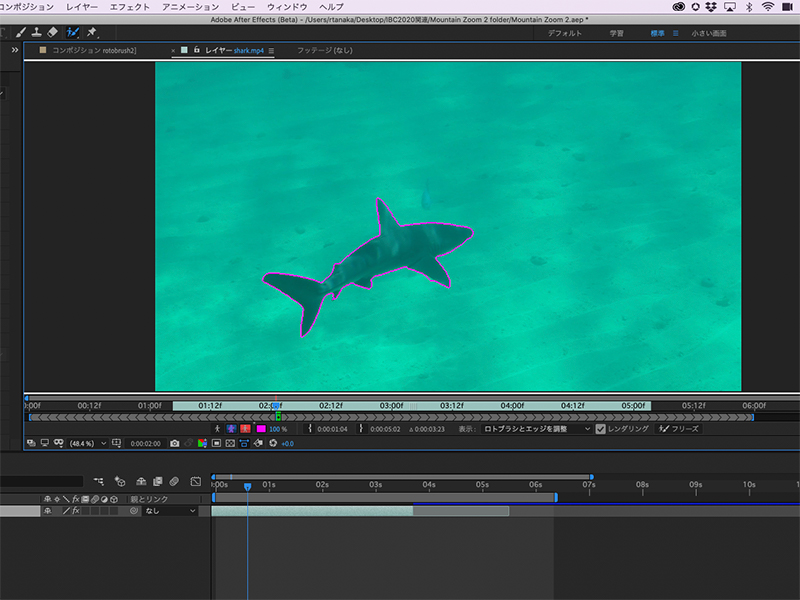The width and height of the screenshot is (800, 600).
Task: Toggle the レンダリング checkbox
Action: tap(601, 429)
